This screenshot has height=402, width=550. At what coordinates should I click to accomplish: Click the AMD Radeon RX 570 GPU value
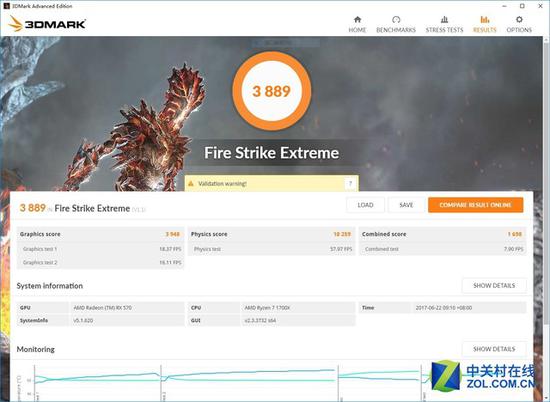click(102, 308)
